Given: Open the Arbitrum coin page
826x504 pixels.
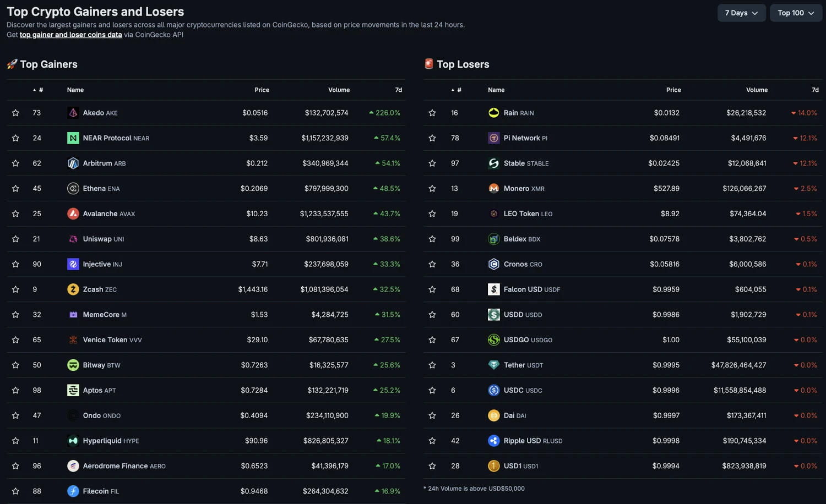Looking at the screenshot, I should pos(104,163).
